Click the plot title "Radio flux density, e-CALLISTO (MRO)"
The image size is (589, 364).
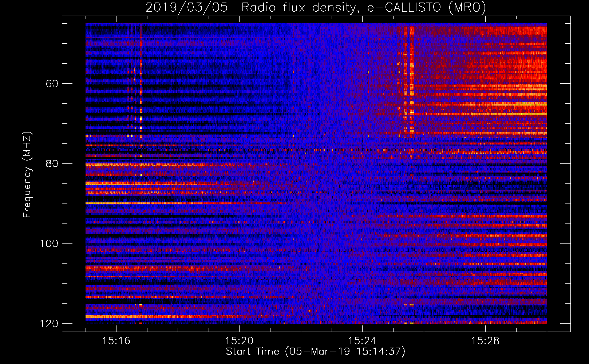pos(364,7)
